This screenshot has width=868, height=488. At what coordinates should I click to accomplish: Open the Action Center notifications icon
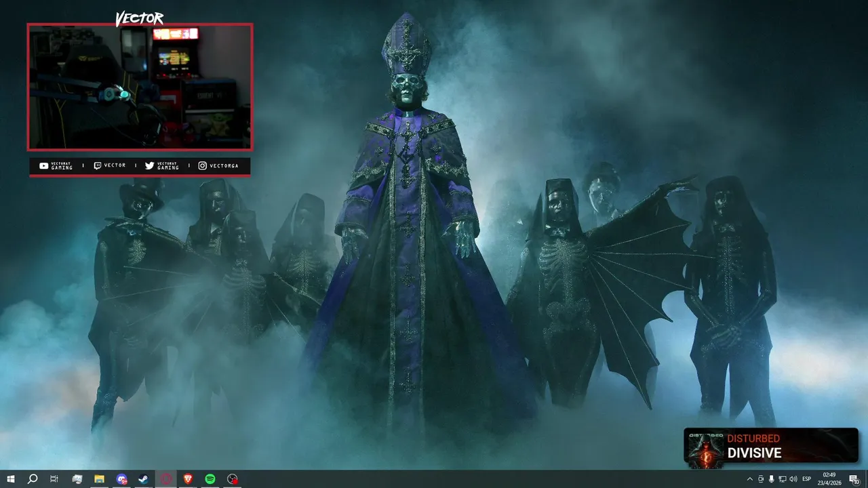[x=854, y=479]
